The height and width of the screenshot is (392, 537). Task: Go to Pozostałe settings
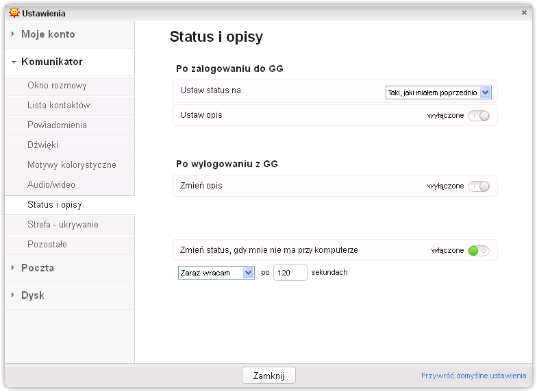click(70, 244)
